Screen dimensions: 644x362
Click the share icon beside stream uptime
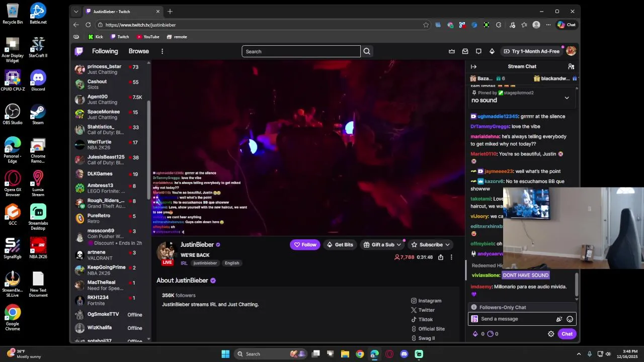[441, 257]
